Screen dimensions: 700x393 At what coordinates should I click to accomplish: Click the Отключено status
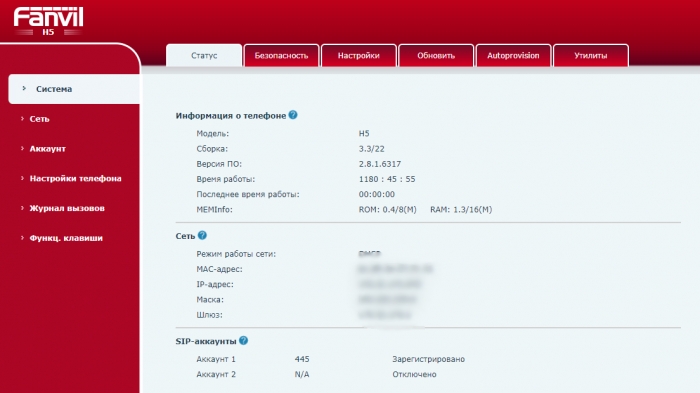point(414,374)
